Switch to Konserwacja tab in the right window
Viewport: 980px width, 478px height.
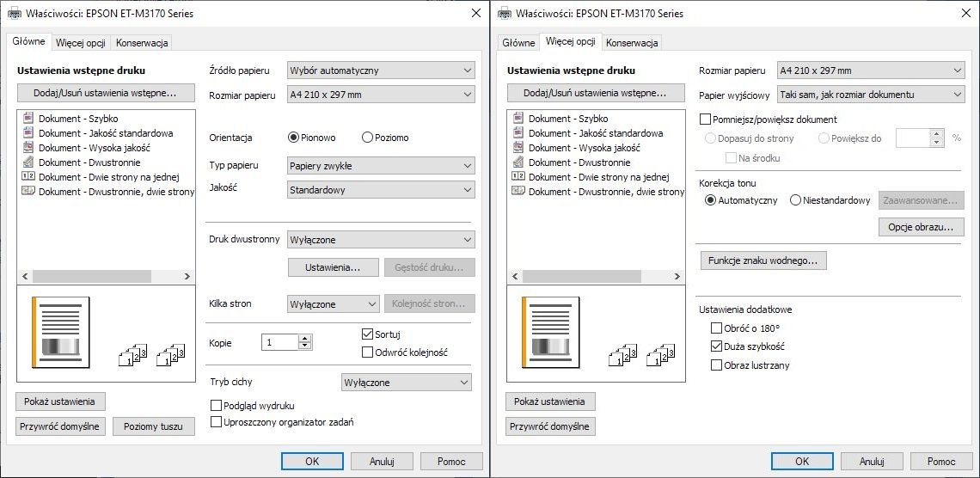pos(632,43)
